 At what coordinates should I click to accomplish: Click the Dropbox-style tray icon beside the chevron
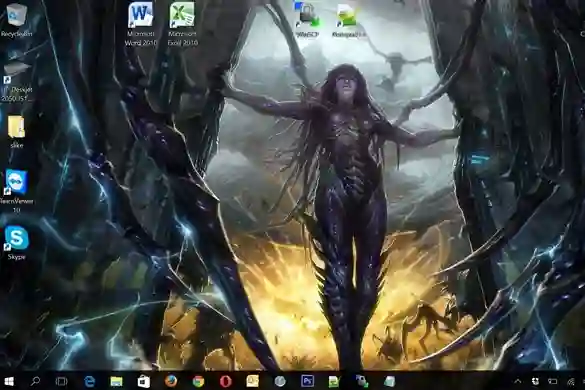(535, 381)
